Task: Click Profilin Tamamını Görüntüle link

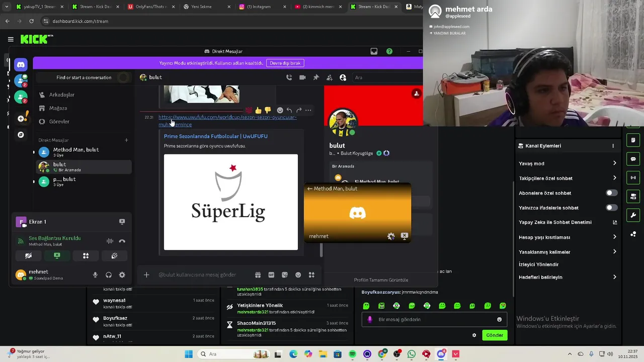Action: (381, 280)
